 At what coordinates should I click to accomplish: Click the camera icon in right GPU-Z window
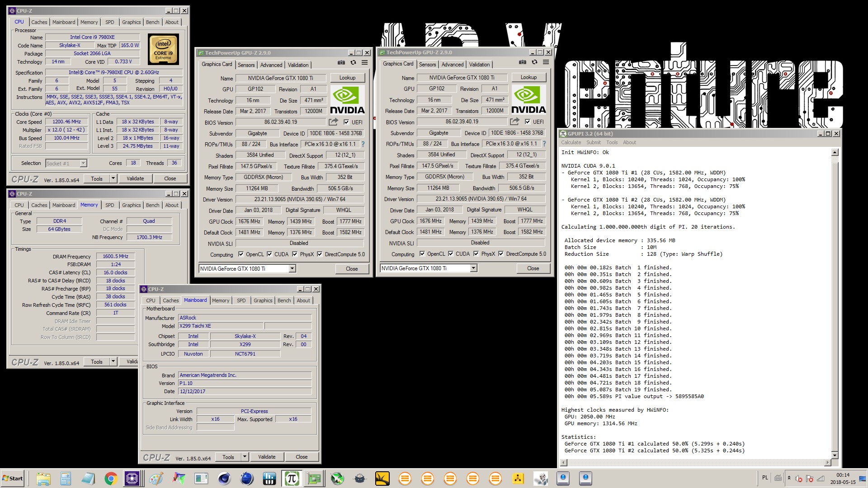523,62
